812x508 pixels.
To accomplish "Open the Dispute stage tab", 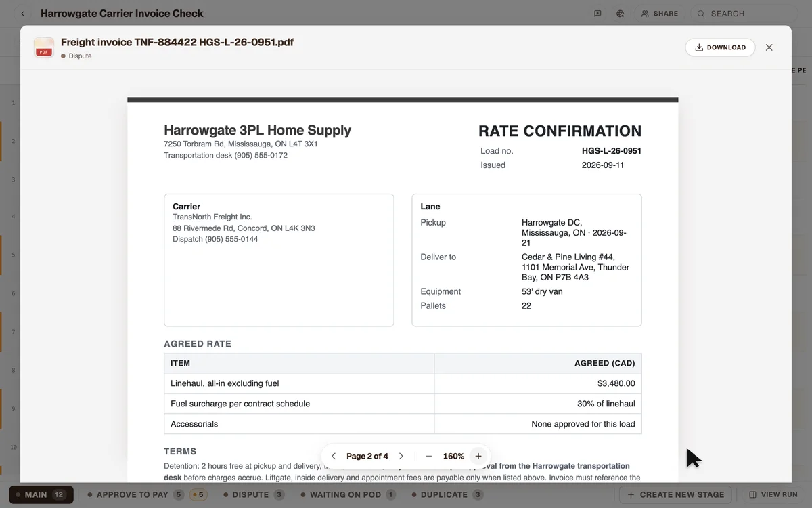I will coord(254,494).
